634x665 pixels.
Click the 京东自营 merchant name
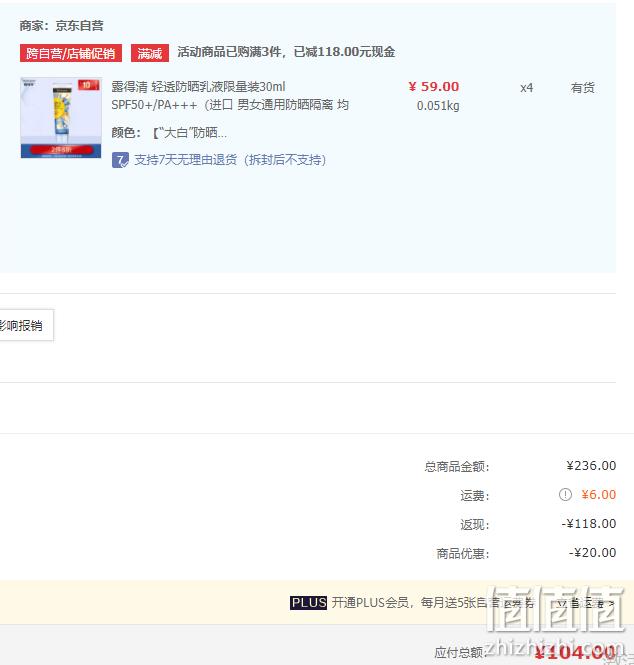(x=79, y=25)
